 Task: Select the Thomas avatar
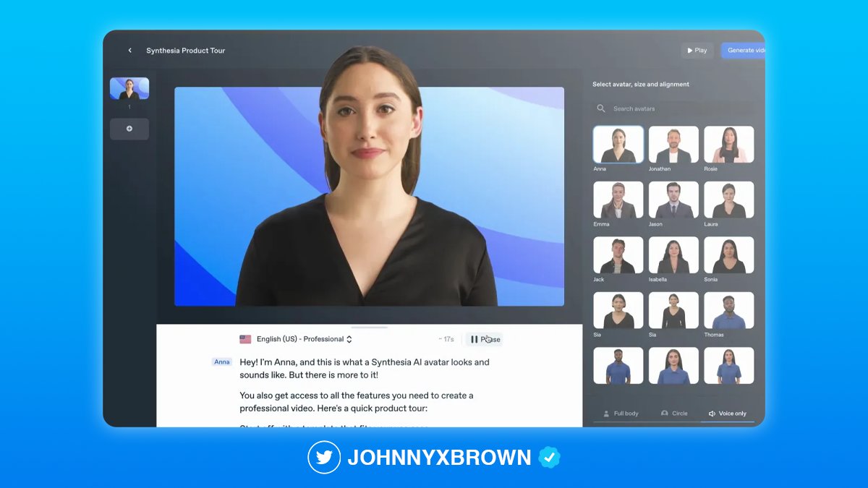click(x=729, y=310)
